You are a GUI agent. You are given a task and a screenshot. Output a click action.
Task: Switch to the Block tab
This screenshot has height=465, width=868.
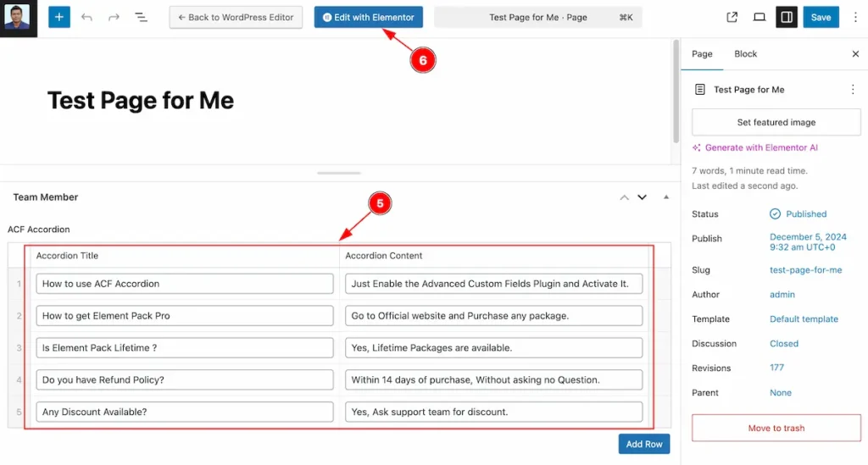pos(745,53)
